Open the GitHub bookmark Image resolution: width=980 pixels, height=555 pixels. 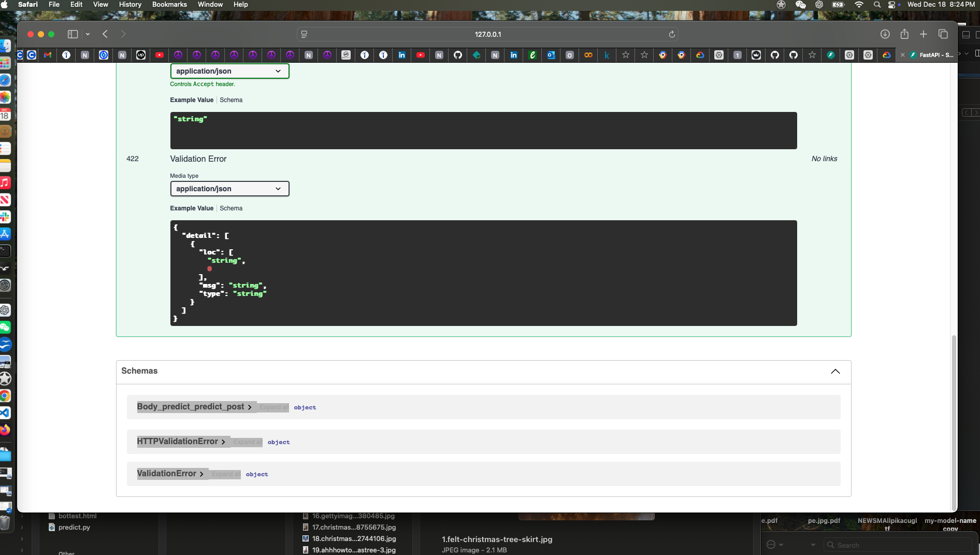(458, 55)
